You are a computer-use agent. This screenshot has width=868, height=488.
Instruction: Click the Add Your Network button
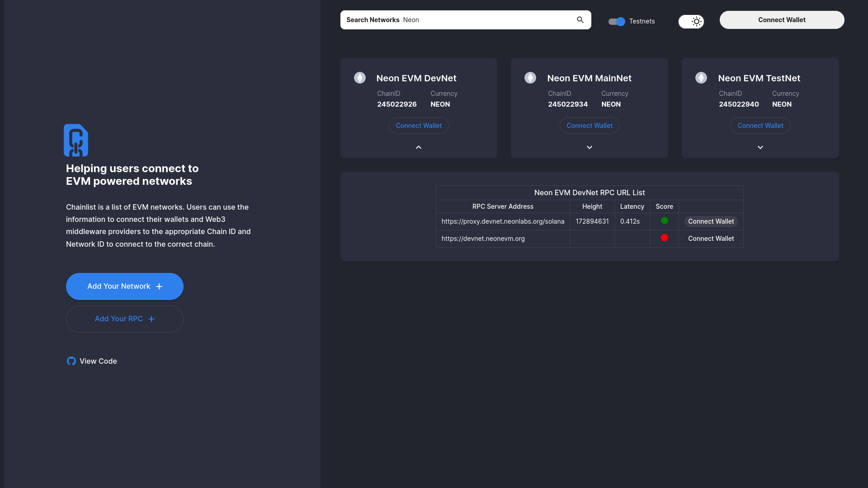pyautogui.click(x=125, y=286)
